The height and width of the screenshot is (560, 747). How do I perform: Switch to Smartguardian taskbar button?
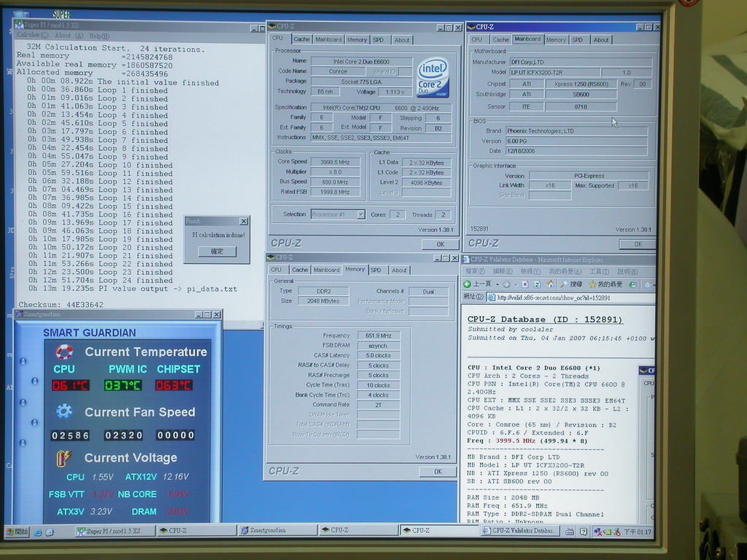point(277,530)
